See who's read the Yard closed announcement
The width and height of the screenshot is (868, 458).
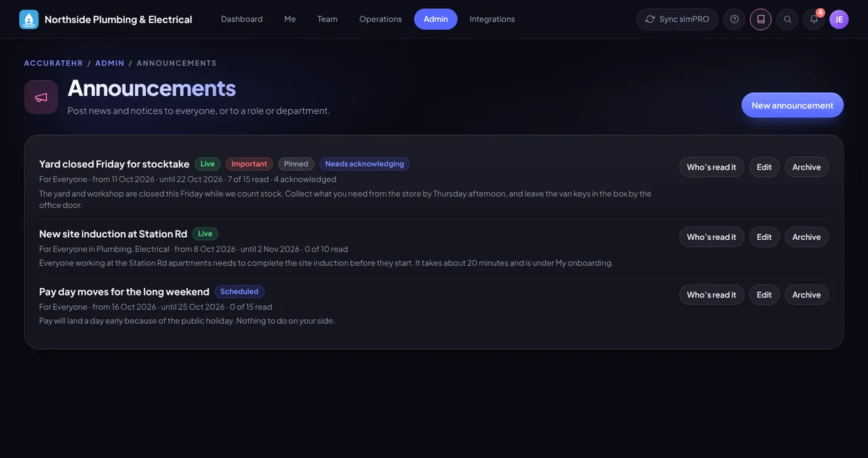coord(711,167)
